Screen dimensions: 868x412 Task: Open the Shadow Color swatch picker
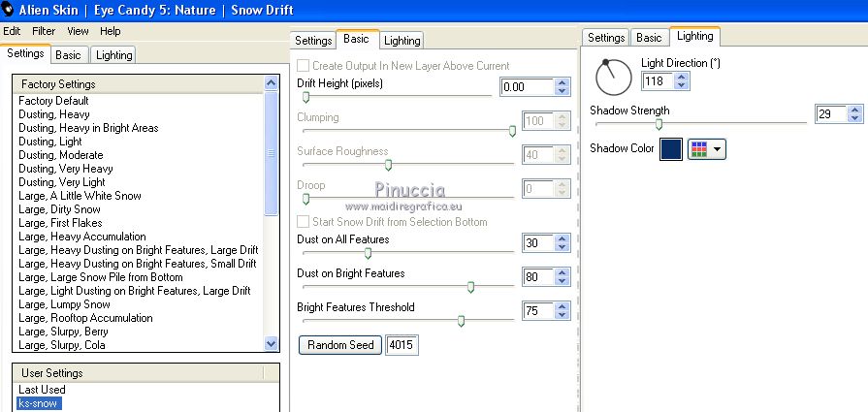[x=671, y=149]
